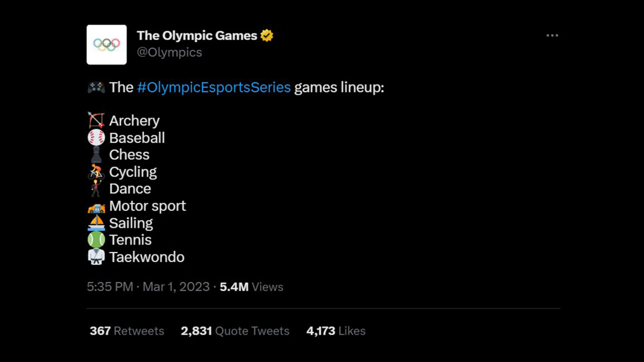This screenshot has width=644, height=362.
Task: Click the sailboat emoji beside Sailing
Action: [x=96, y=223]
